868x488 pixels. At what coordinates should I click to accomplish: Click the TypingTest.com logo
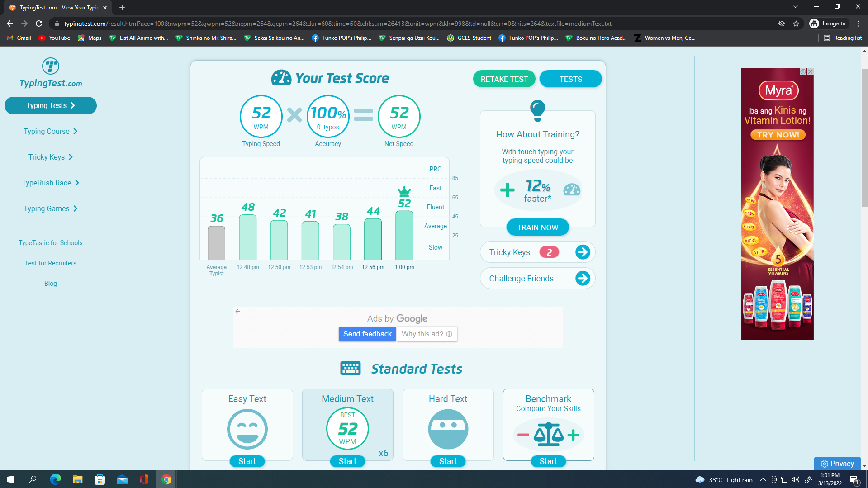point(51,73)
